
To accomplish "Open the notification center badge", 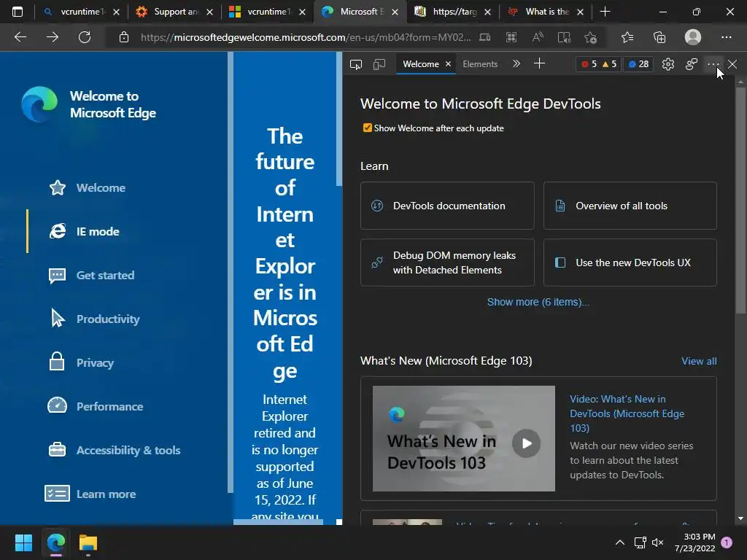I will point(727,542).
